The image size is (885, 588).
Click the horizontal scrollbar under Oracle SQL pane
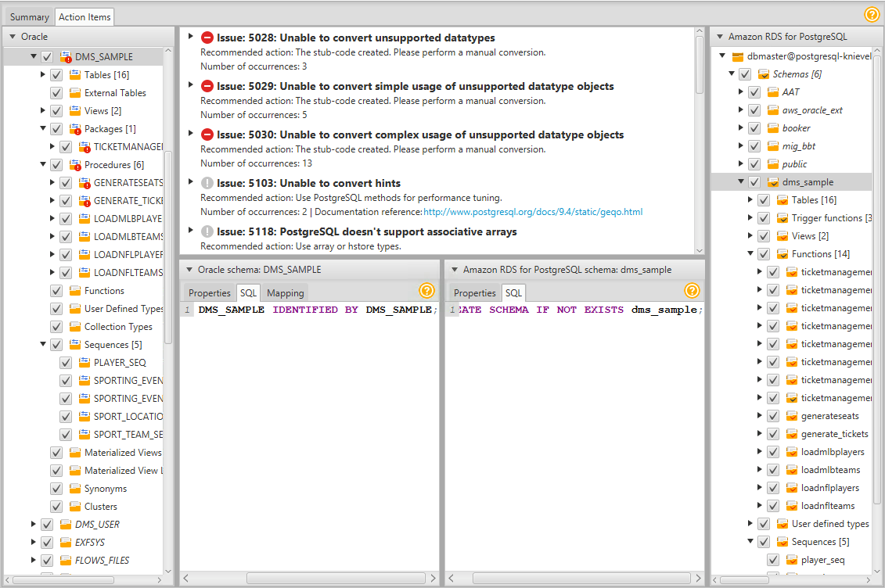336,578
